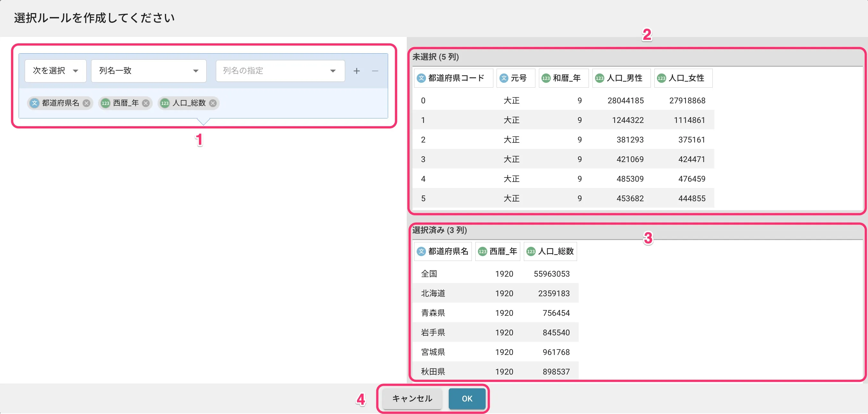Click the 北海道 row cell
The width and height of the screenshot is (868, 414).
433,294
